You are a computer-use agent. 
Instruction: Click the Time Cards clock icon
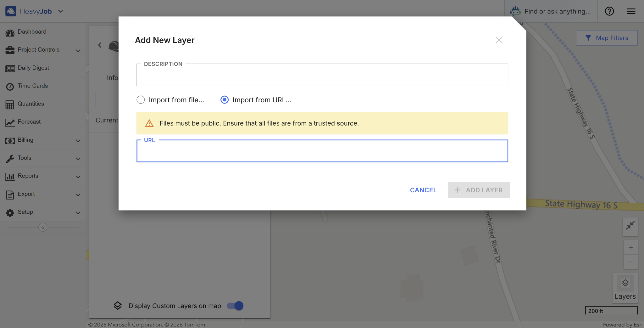pos(10,87)
